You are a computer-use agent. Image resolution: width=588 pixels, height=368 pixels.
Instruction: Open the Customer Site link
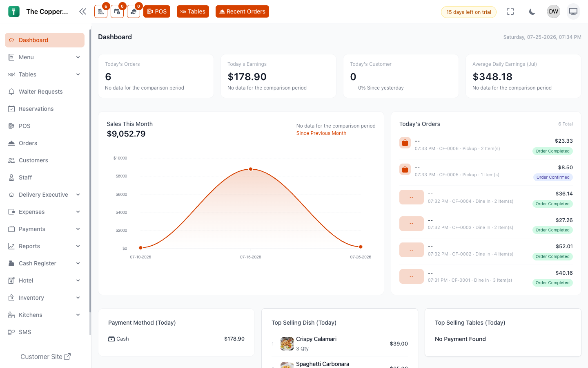click(x=45, y=357)
